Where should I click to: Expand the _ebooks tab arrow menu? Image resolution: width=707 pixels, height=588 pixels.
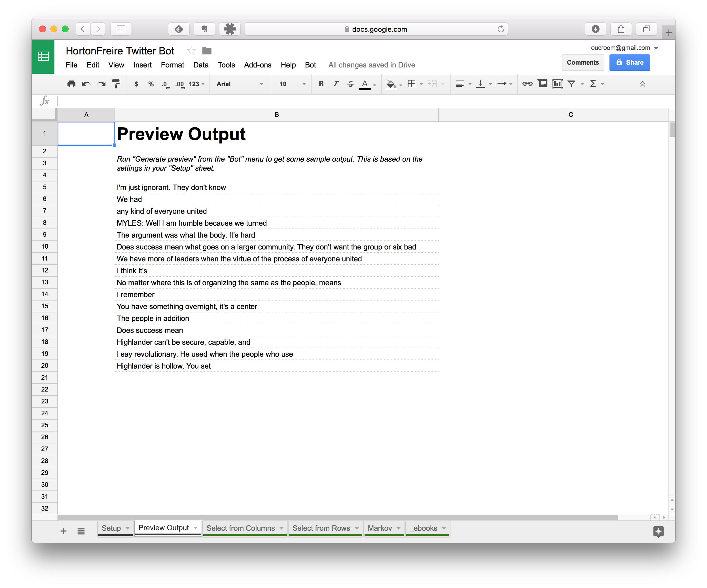tap(444, 528)
